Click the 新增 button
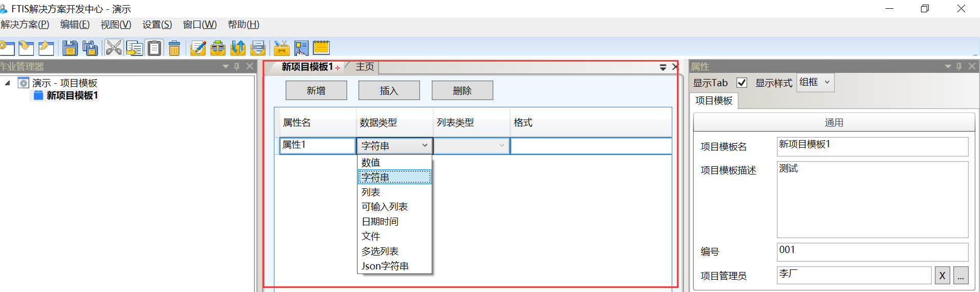The width and height of the screenshot is (980, 292). pyautogui.click(x=316, y=91)
